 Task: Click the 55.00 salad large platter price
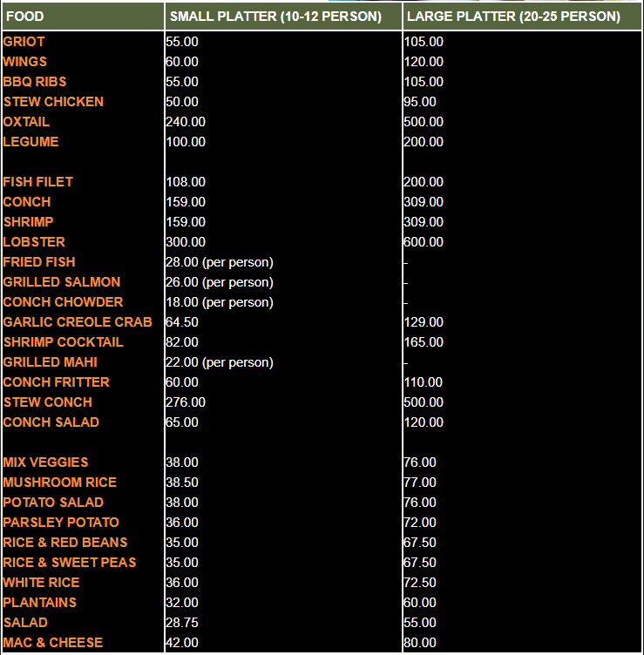419,623
